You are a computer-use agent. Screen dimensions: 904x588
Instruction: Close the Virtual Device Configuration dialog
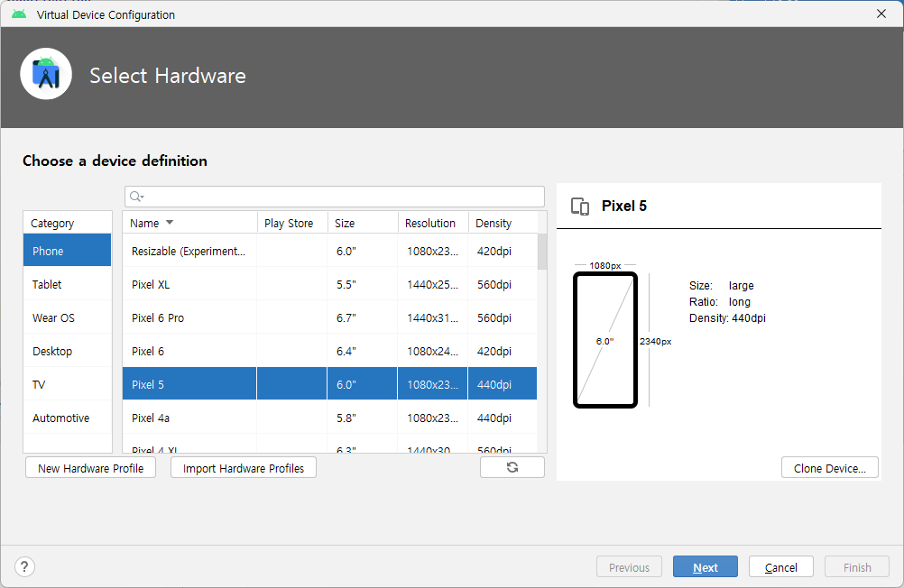point(881,14)
